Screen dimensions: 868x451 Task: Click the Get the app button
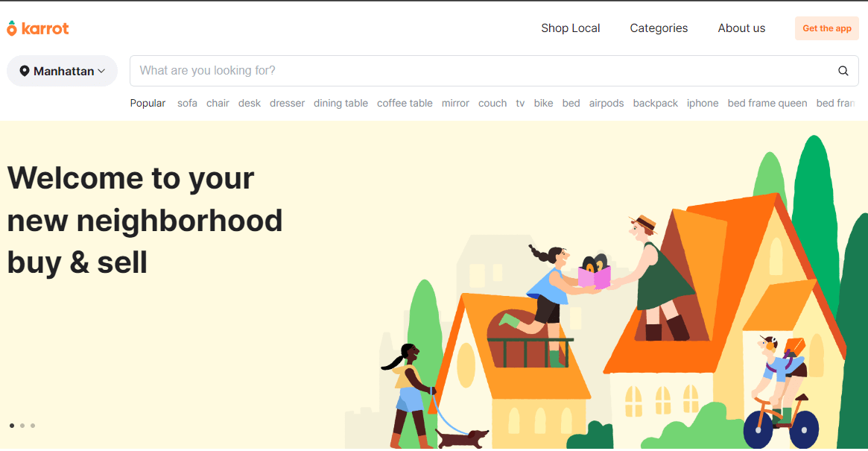click(x=826, y=28)
